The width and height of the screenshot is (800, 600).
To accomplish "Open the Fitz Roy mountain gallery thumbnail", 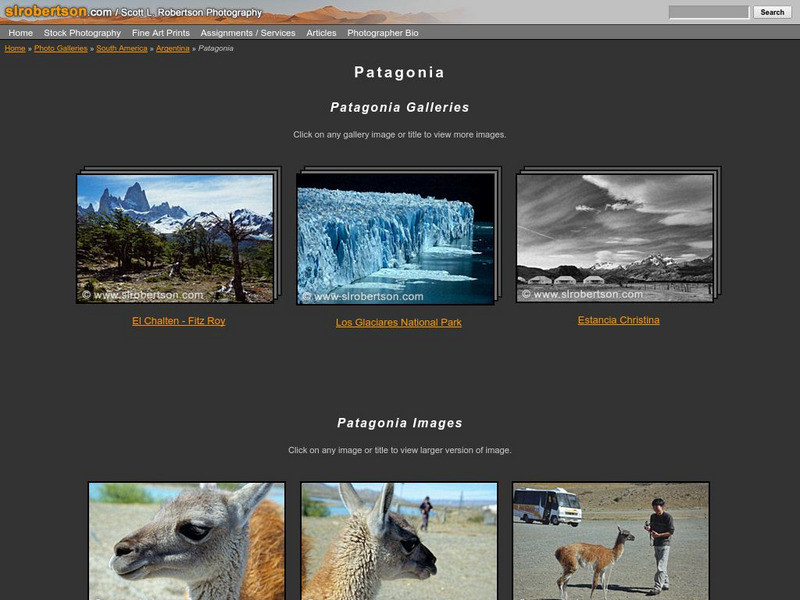I will click(175, 239).
